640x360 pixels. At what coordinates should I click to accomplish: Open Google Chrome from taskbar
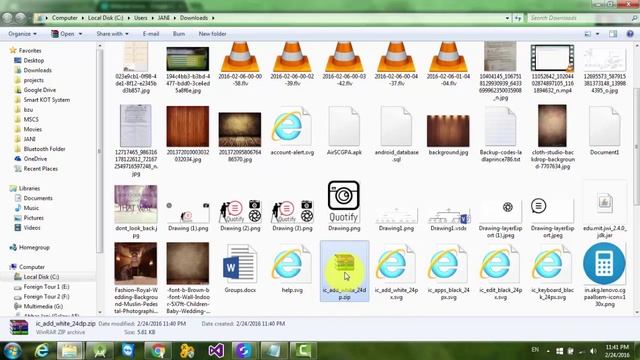158,351
